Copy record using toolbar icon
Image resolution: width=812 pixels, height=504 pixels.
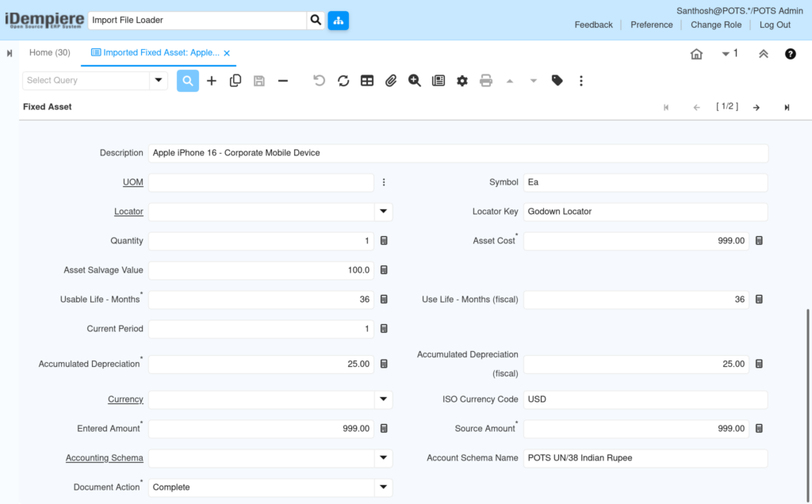235,81
